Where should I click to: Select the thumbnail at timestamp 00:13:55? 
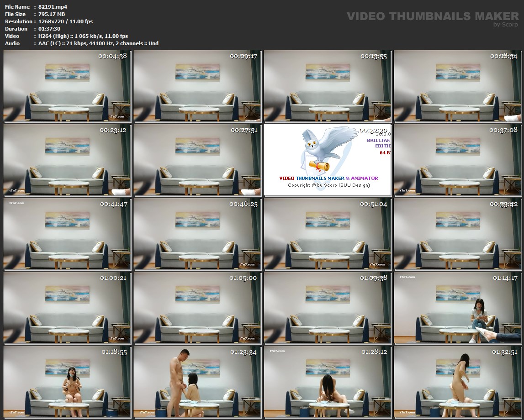pyautogui.click(x=328, y=86)
